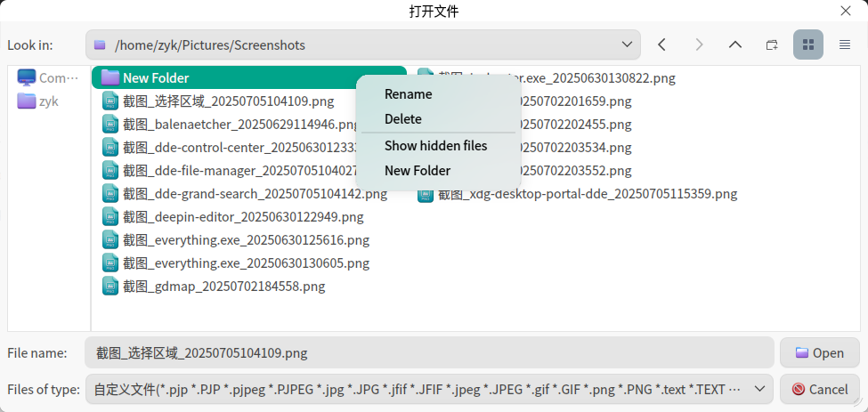Select Computer entry in the sidebar

tap(48, 78)
